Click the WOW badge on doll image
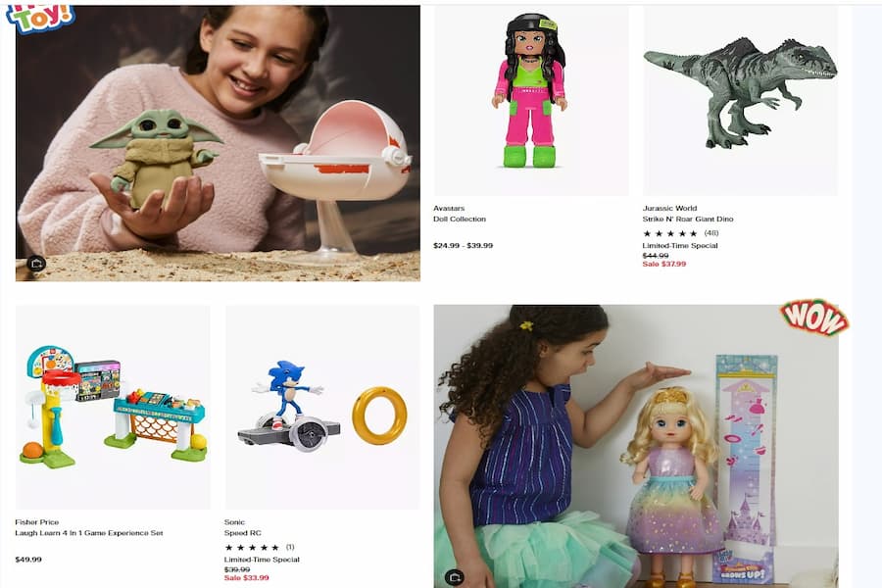Image resolution: width=882 pixels, height=588 pixels. pos(814,318)
